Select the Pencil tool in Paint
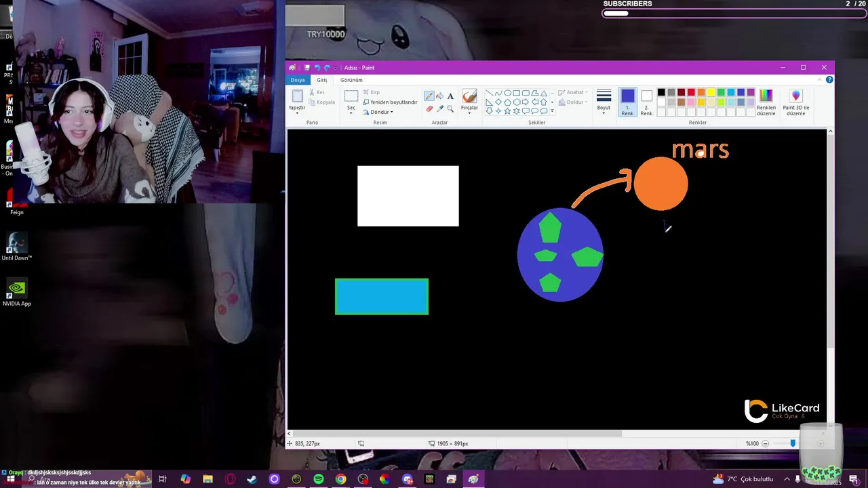Image resolution: width=868 pixels, height=488 pixels. [429, 96]
